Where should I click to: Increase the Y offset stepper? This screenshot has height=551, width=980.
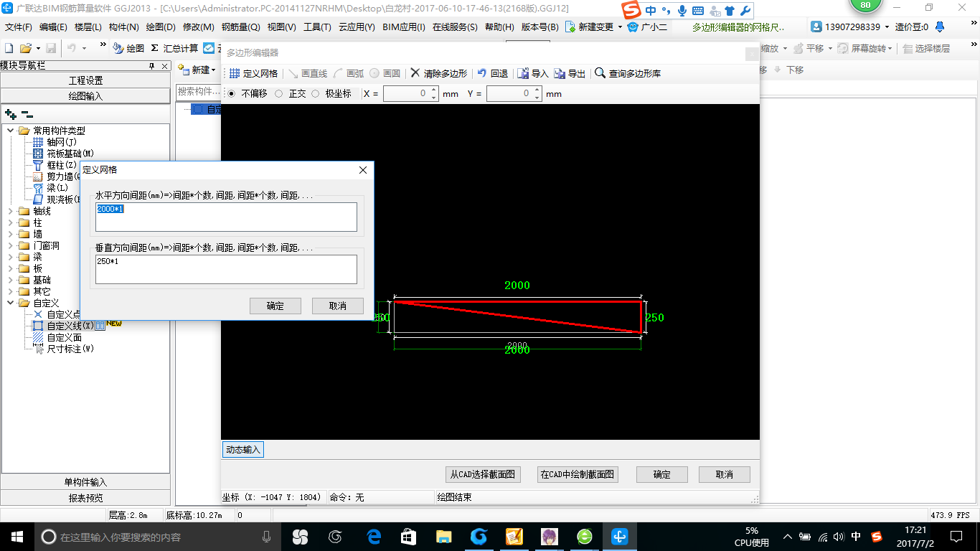537,90
